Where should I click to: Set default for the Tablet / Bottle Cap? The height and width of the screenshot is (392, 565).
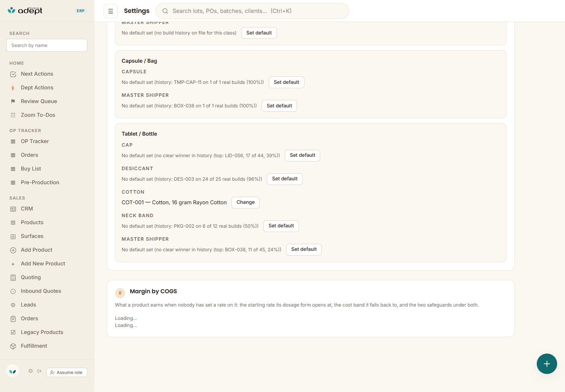click(x=303, y=155)
